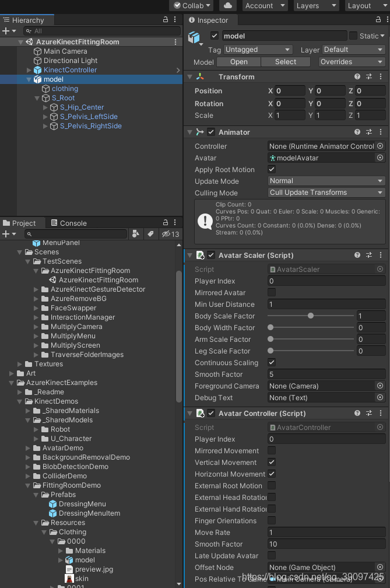
Task: Click the Select button for the Model prefab
Action: click(x=285, y=61)
